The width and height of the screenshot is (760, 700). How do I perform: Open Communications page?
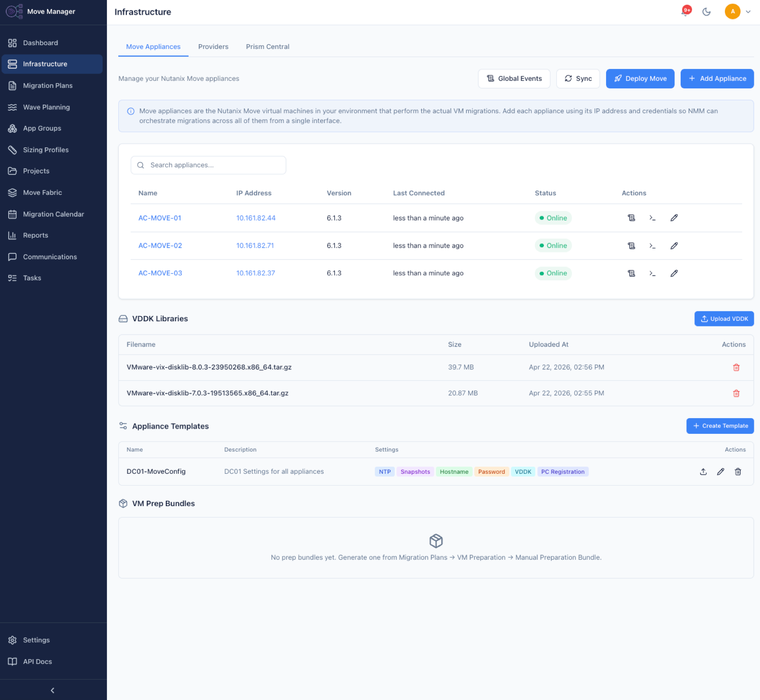point(52,257)
